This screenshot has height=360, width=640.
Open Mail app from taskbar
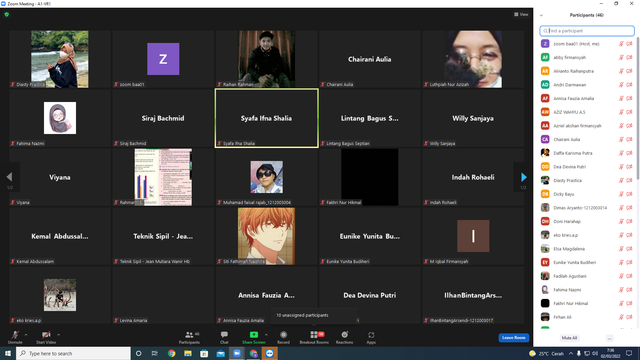click(x=220, y=353)
